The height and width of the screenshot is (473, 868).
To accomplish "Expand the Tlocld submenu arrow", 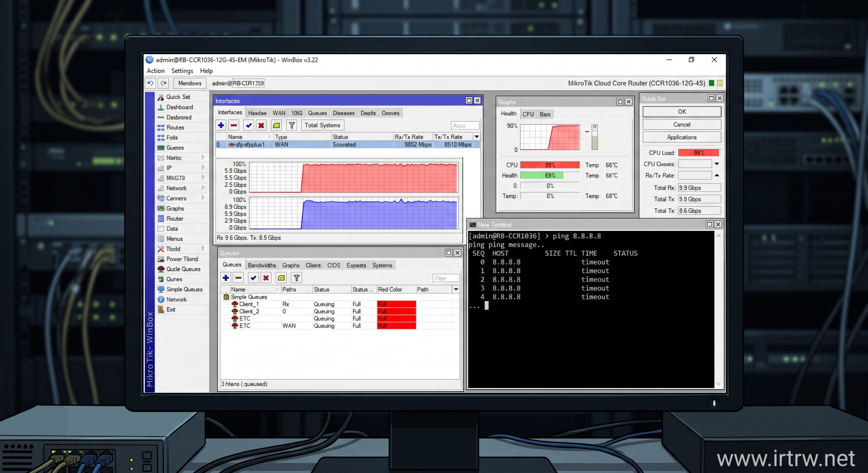I will [x=203, y=248].
